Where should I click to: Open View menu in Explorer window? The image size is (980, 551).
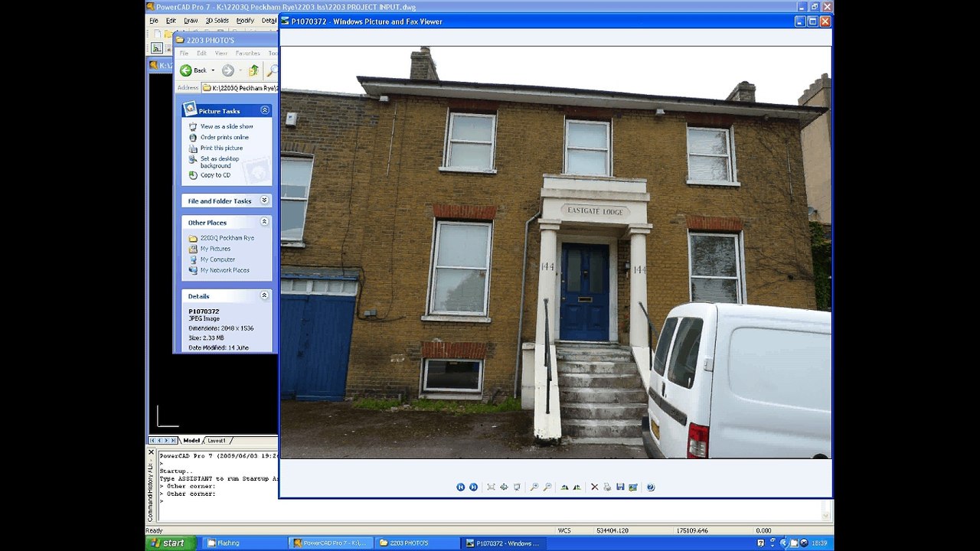(x=220, y=54)
